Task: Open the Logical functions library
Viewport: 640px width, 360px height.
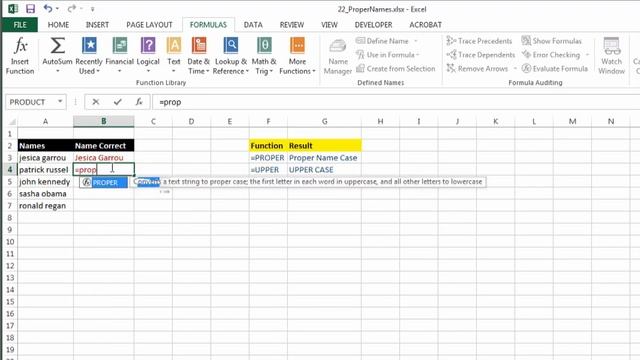Action: tap(148, 56)
